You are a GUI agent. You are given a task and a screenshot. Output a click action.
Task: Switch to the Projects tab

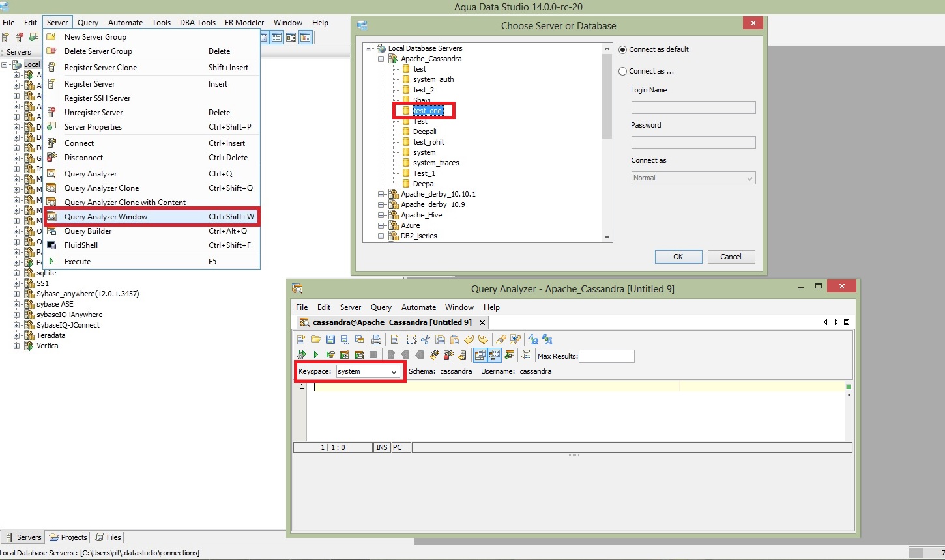68,537
